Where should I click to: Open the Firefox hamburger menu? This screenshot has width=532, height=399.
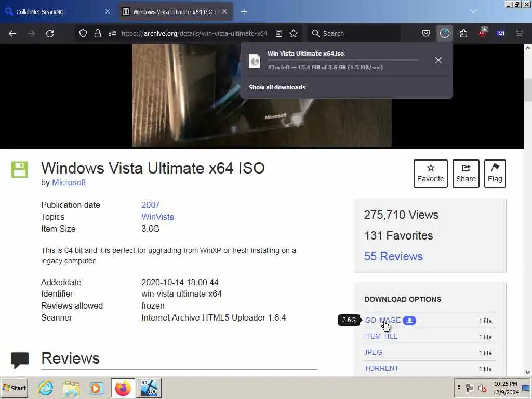pos(520,33)
